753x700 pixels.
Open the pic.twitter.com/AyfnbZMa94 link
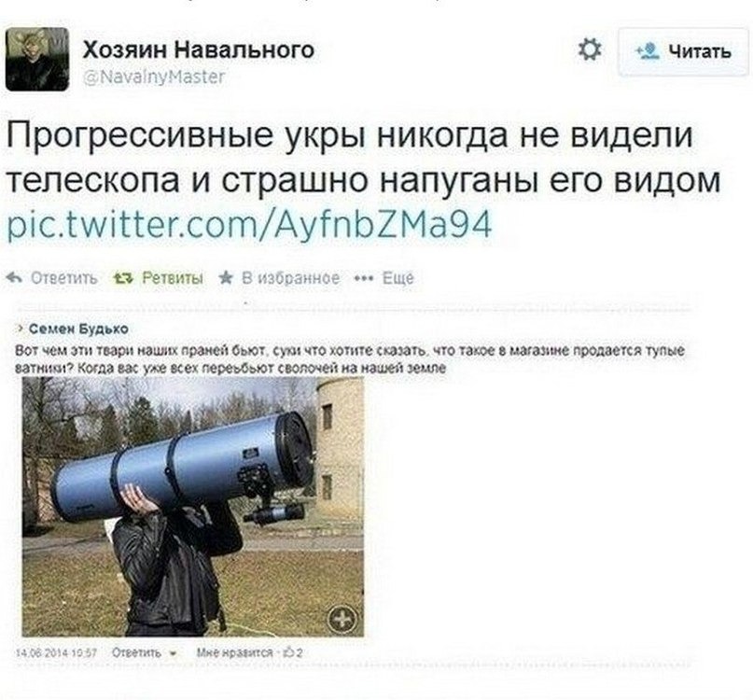click(x=250, y=225)
